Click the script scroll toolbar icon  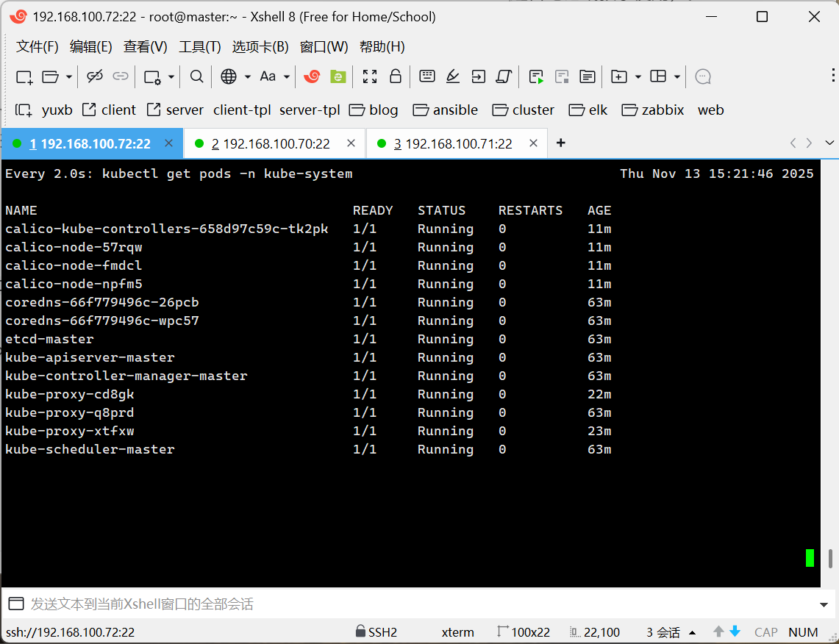[504, 76]
